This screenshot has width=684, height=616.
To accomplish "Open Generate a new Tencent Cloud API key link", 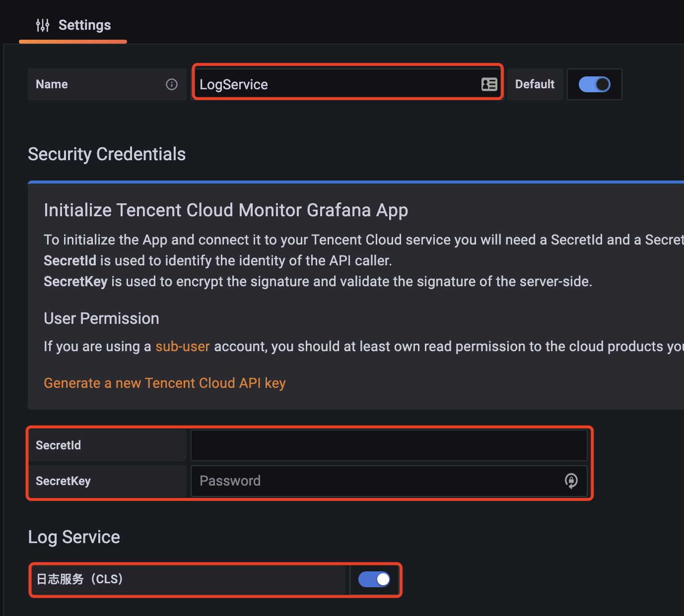I will pyautogui.click(x=165, y=383).
